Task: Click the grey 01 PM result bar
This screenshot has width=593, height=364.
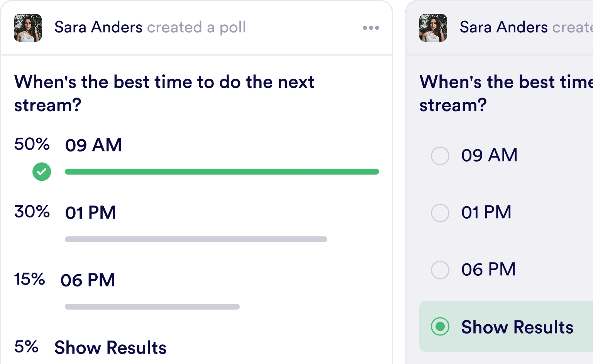Action: (196, 239)
